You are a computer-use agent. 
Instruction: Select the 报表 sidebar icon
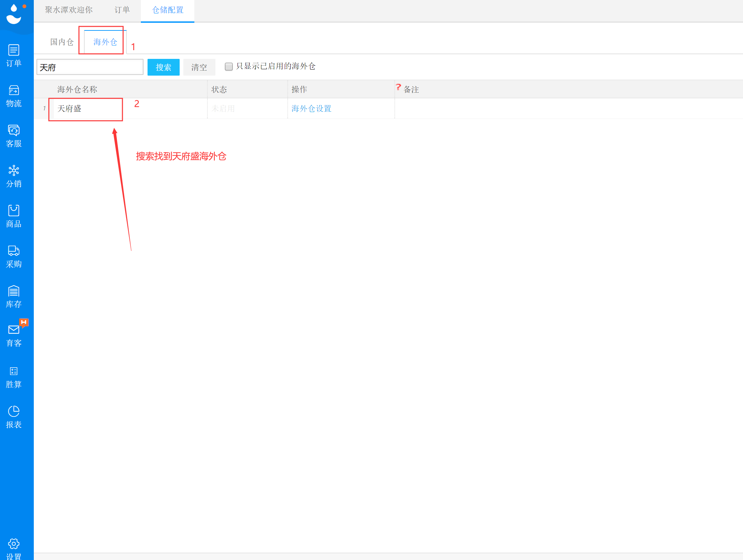[13, 417]
